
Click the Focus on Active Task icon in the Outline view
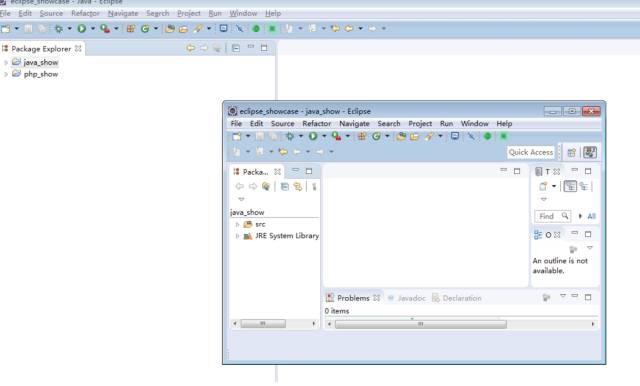(x=573, y=249)
